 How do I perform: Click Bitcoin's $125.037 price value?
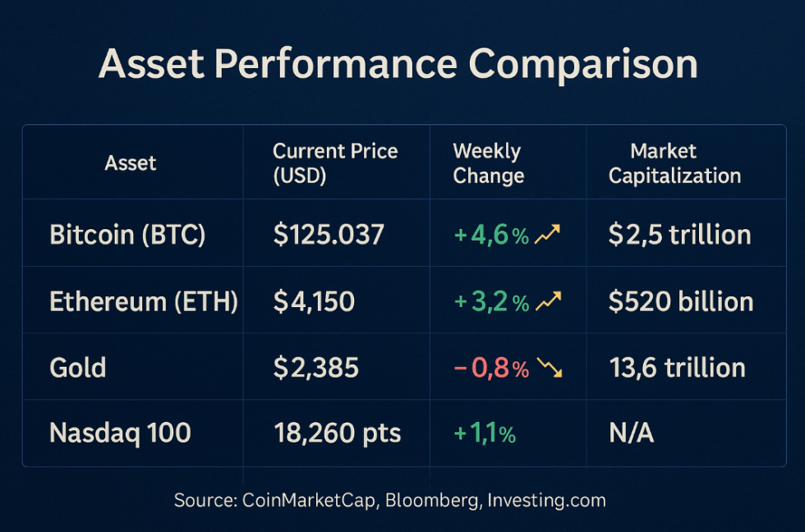pos(329,236)
